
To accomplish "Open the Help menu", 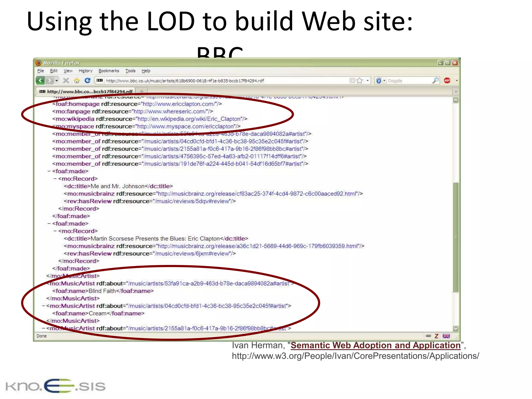I will (146, 71).
